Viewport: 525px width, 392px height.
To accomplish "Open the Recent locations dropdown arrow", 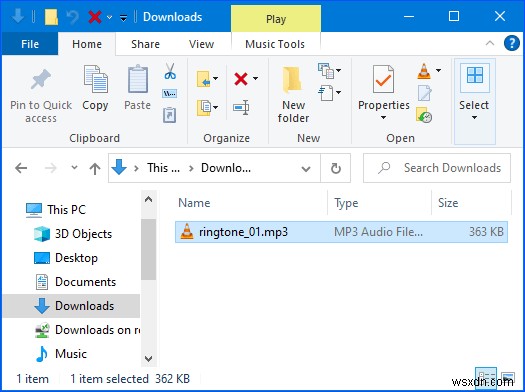I will tap(74, 167).
